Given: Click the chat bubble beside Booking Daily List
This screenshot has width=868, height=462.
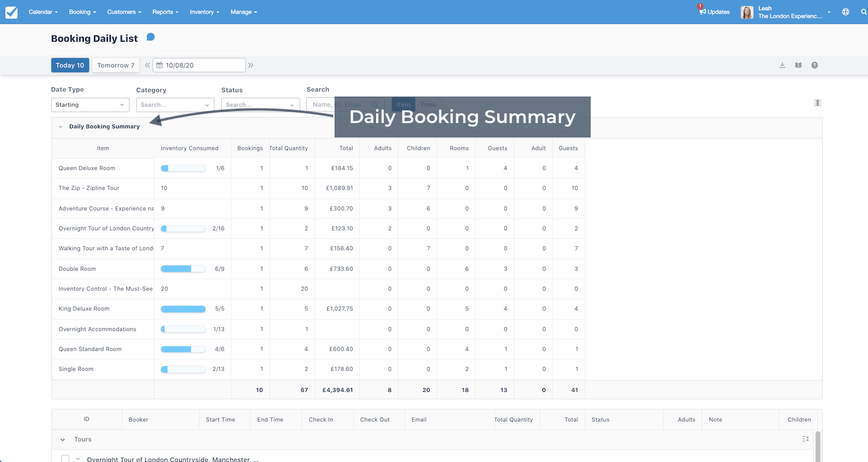Looking at the screenshot, I should click(151, 37).
